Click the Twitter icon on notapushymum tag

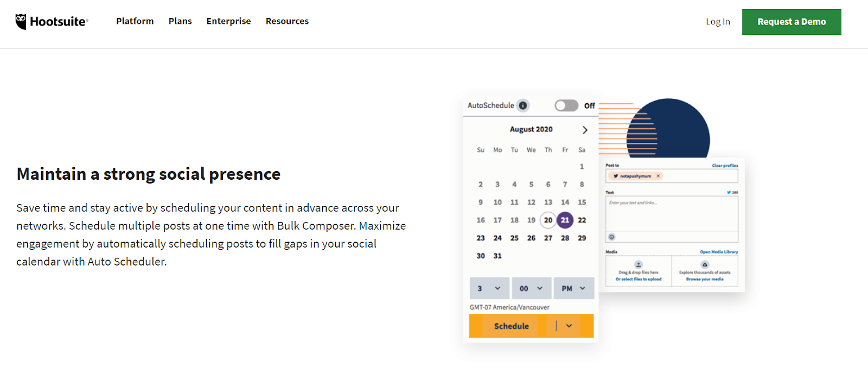tap(616, 176)
